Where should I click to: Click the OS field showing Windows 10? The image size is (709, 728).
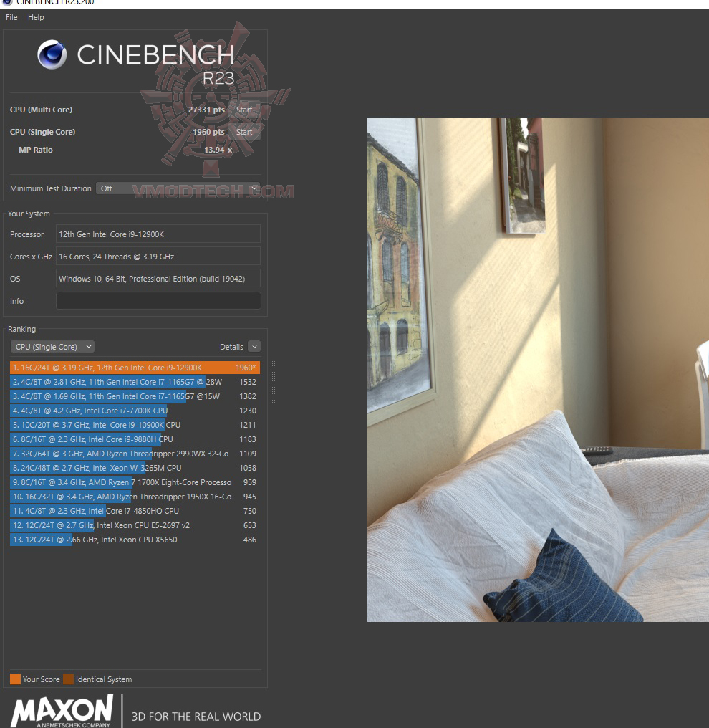[x=158, y=279]
